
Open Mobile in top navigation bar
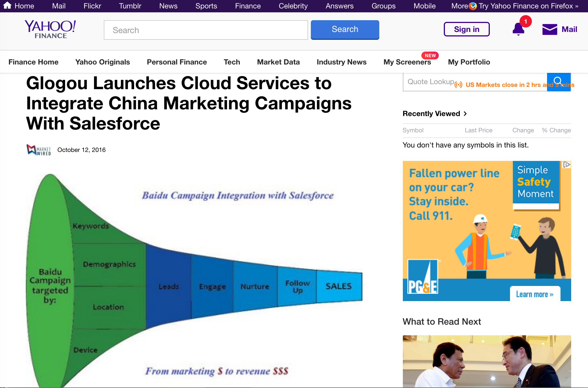(424, 6)
